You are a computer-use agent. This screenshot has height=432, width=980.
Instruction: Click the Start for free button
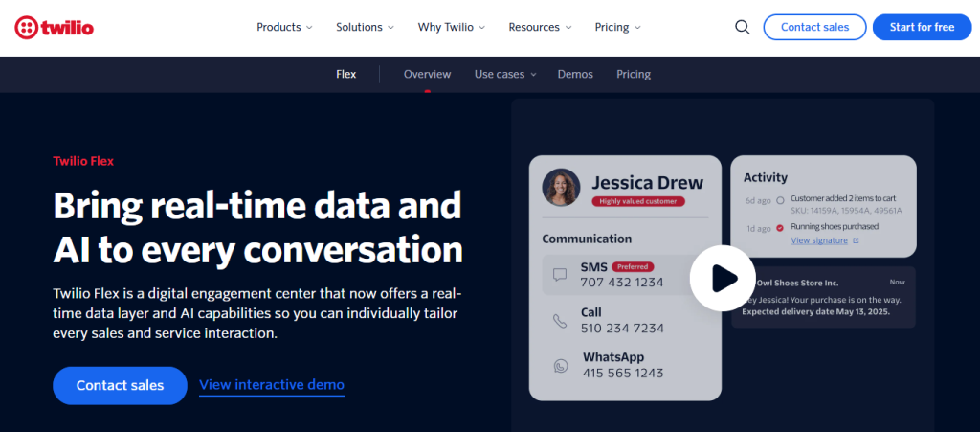(x=922, y=27)
